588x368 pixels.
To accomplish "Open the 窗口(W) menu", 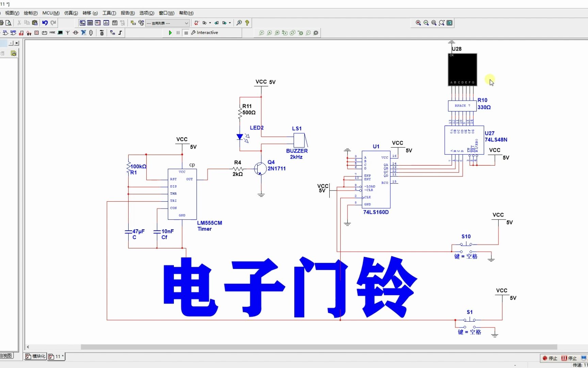I will [x=166, y=13].
